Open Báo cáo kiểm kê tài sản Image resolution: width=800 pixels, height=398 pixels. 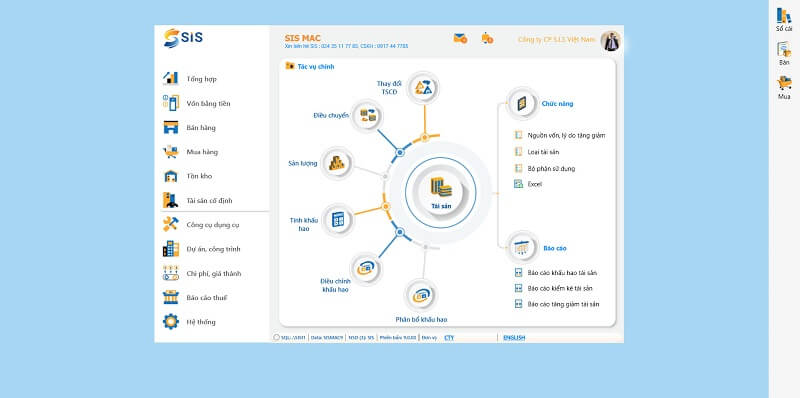point(554,288)
